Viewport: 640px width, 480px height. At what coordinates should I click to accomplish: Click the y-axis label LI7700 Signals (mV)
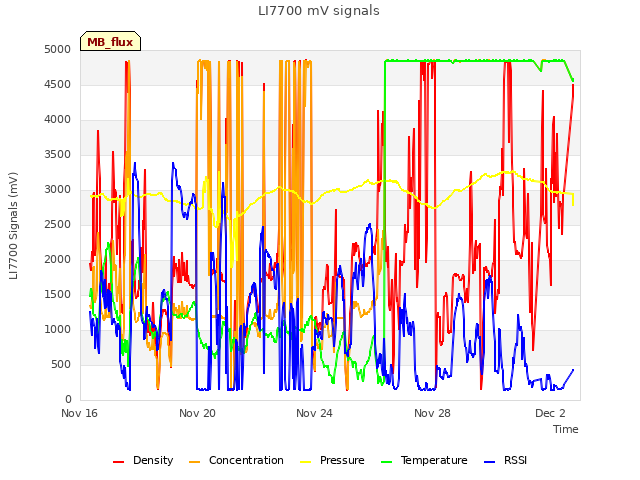point(13,226)
